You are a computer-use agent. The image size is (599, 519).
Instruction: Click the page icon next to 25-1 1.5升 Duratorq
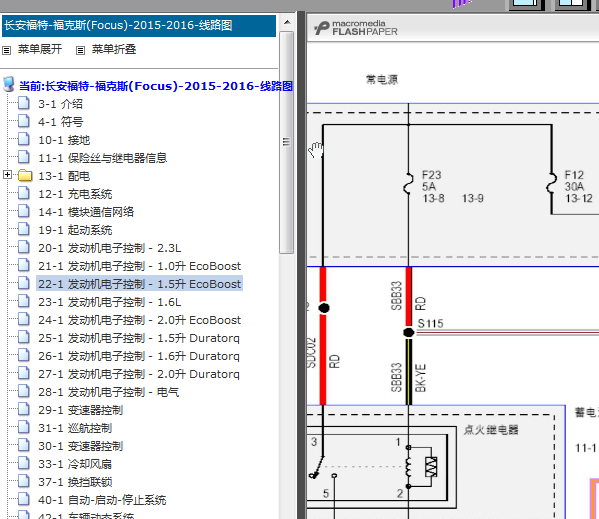tap(24, 337)
